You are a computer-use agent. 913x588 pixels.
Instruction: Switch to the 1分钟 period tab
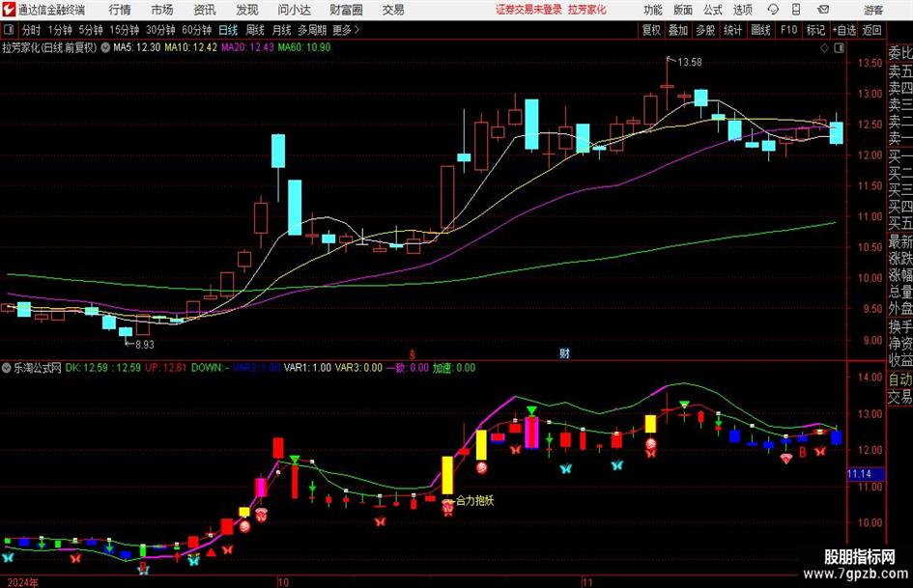click(x=60, y=30)
